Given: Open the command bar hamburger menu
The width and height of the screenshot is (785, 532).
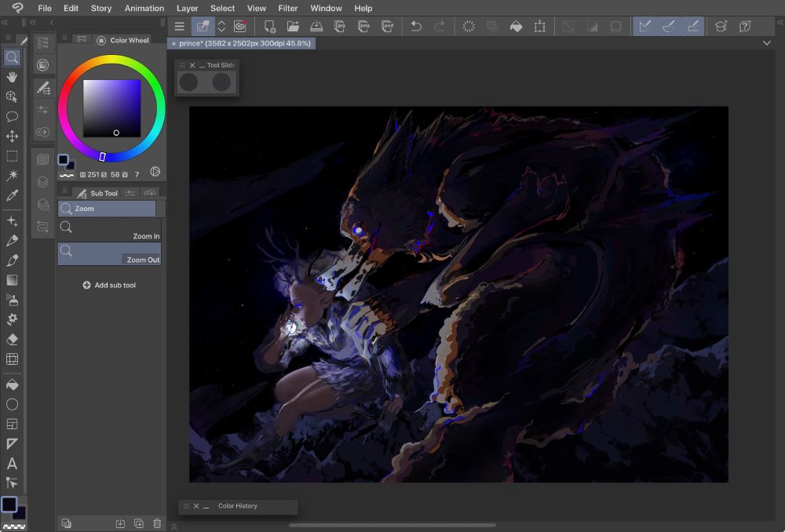Looking at the screenshot, I should (180, 27).
